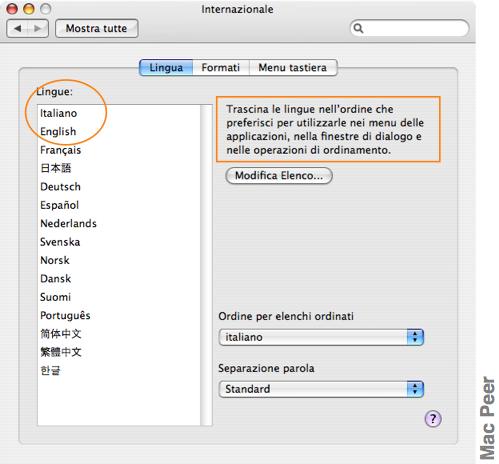Select the Lingua tab

click(x=166, y=68)
